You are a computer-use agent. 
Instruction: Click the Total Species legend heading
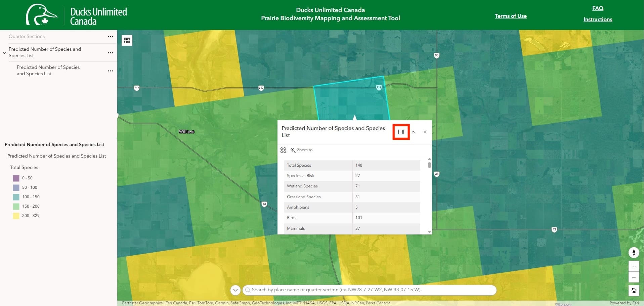pos(24,167)
